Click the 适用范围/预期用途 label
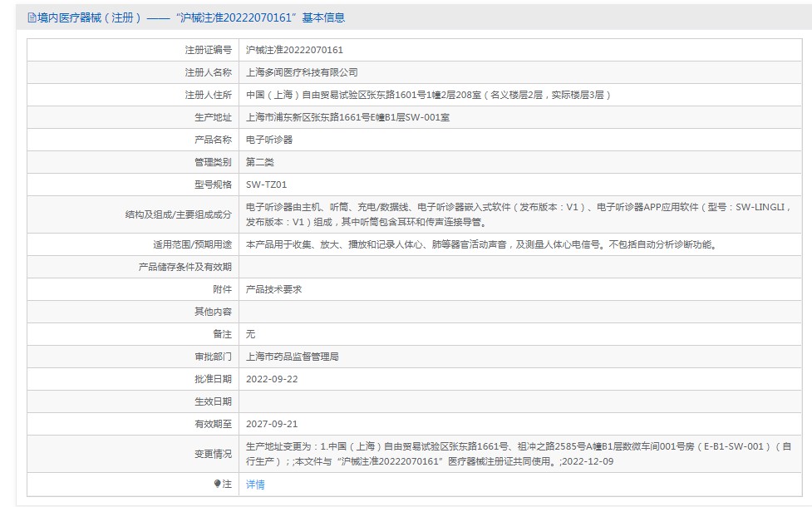Viewport: 812px width, 507px height. pos(192,244)
